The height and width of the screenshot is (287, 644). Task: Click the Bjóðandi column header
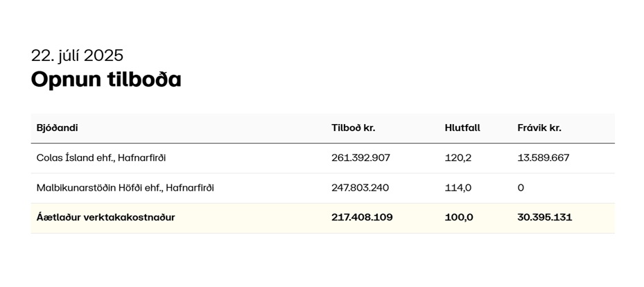pos(57,128)
